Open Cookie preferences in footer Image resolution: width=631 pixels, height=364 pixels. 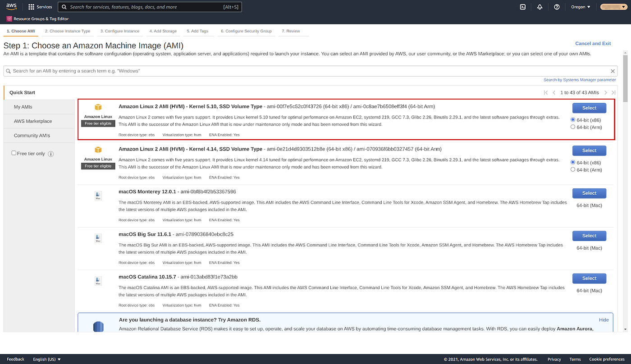coord(607,359)
